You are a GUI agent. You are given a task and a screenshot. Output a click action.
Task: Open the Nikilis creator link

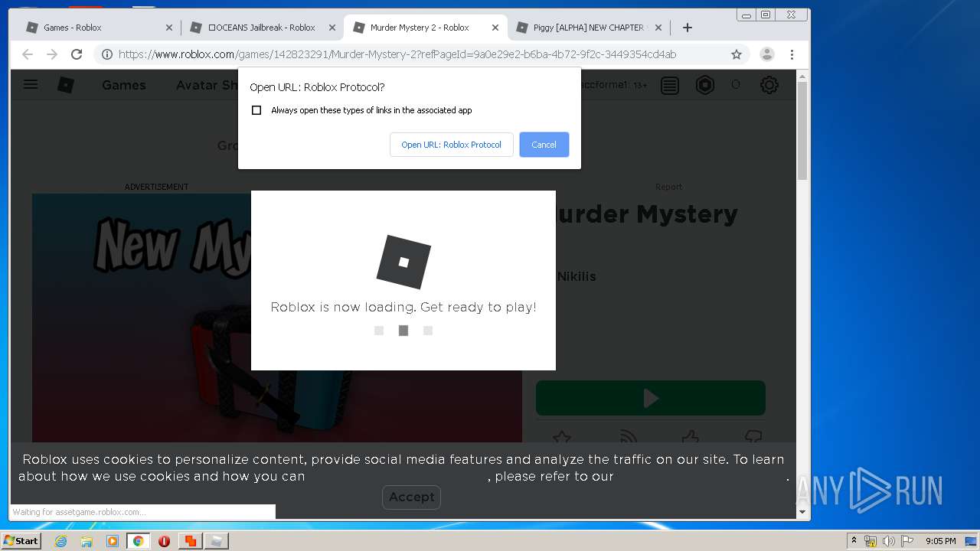point(577,276)
